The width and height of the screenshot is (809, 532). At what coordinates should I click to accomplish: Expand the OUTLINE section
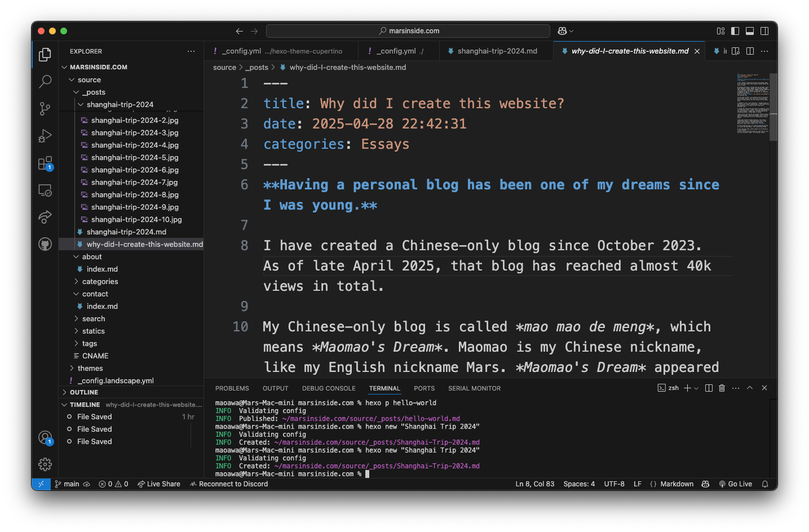coord(83,392)
